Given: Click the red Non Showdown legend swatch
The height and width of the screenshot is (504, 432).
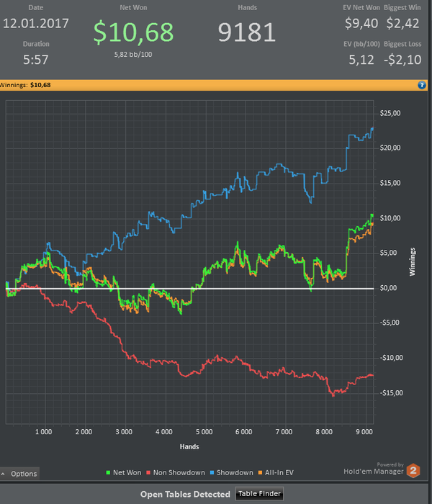Looking at the screenshot, I should 148,472.
